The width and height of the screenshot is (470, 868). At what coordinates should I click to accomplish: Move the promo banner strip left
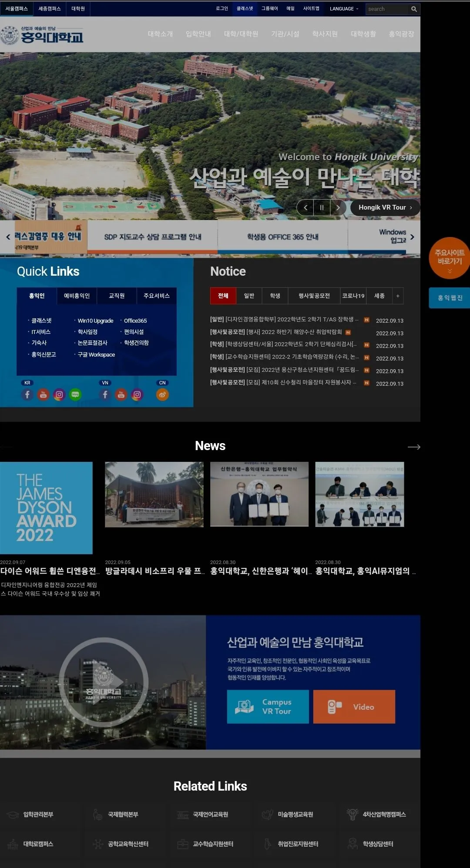point(8,237)
